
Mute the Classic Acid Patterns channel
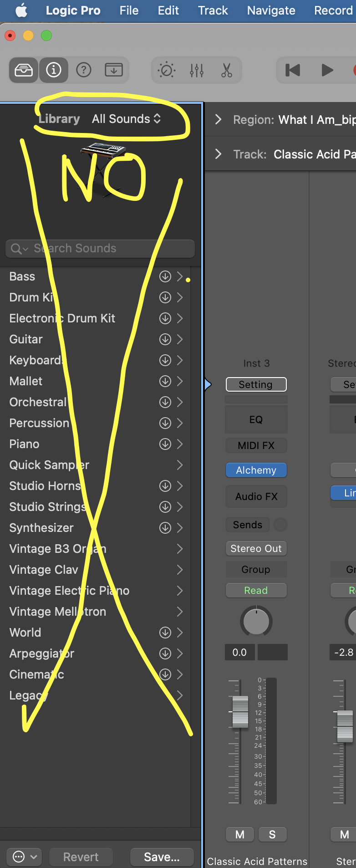[x=240, y=834]
